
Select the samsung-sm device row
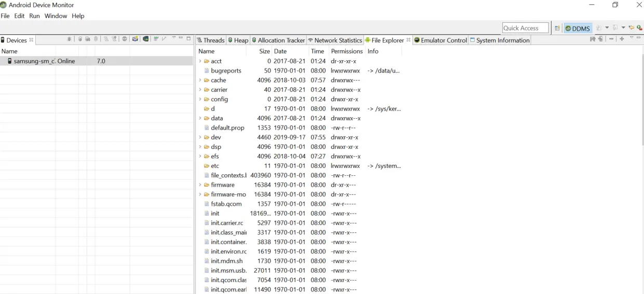97,61
